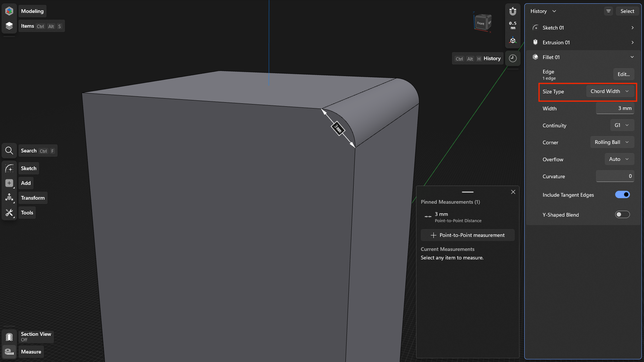Grab the measurements panel drag handle
This screenshot has width=644, height=362.
[x=468, y=192]
